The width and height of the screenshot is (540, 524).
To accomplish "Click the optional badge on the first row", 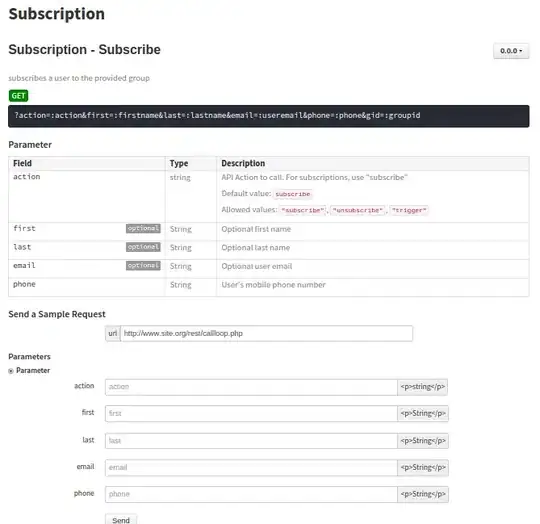I will pyautogui.click(x=143, y=229).
